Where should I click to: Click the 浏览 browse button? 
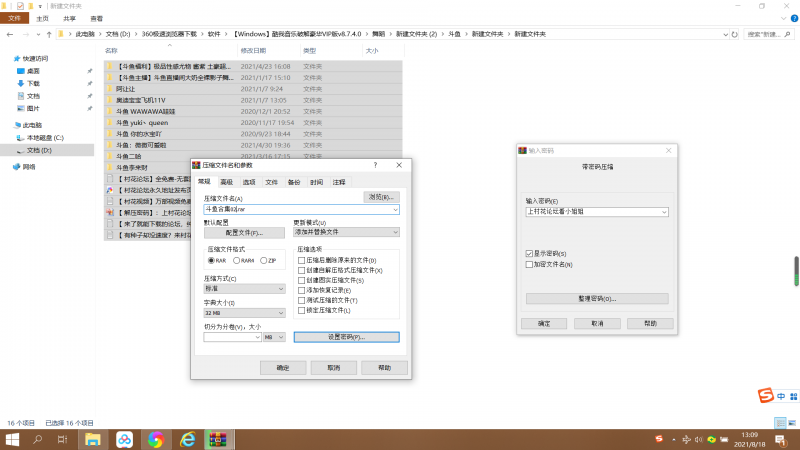382,197
